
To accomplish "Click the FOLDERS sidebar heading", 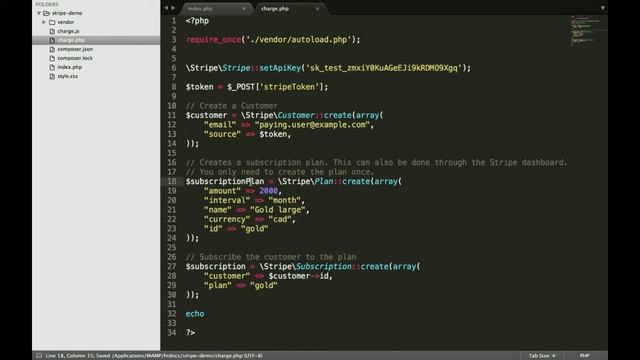I will point(47,4).
